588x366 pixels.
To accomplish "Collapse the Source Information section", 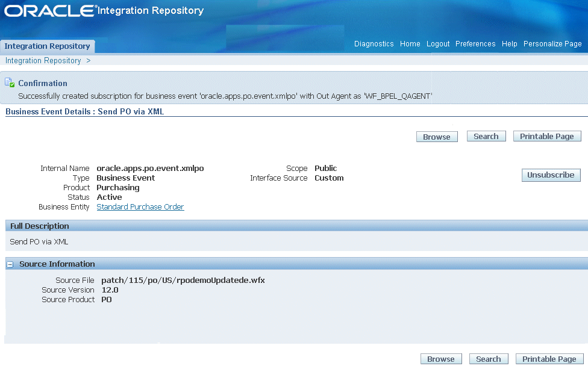I will [x=10, y=264].
